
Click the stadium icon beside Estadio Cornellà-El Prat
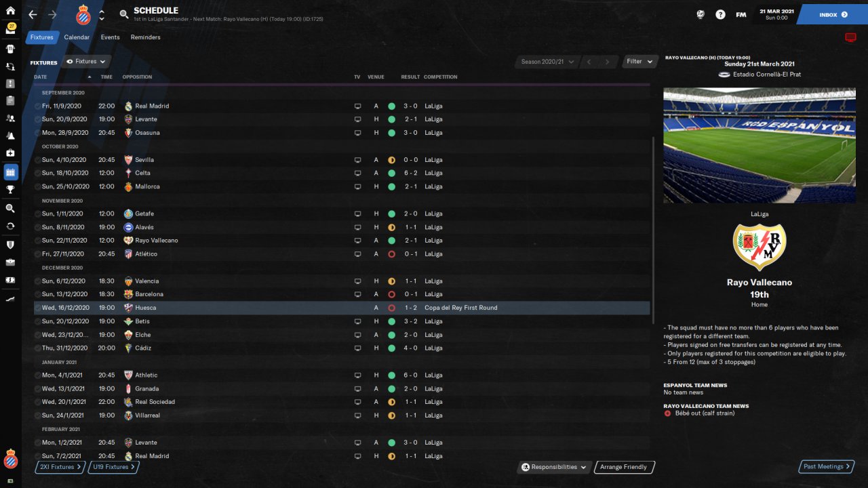click(724, 75)
